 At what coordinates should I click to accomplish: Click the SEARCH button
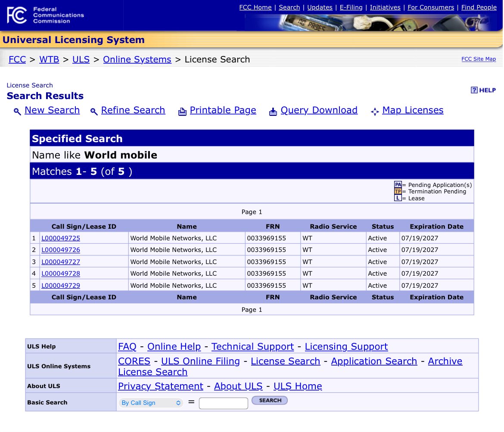tap(270, 401)
